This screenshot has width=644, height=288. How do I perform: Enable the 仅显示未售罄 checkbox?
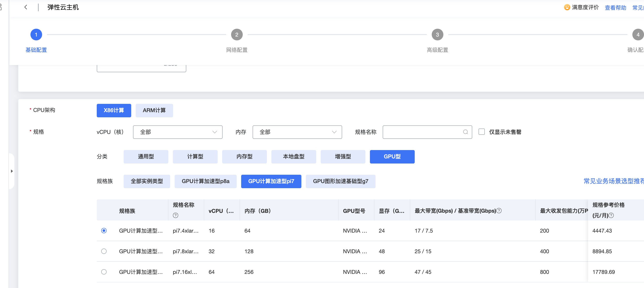(481, 132)
